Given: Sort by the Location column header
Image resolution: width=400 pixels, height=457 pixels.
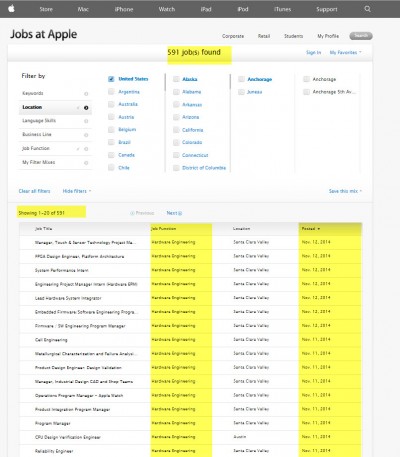Looking at the screenshot, I should (241, 229).
